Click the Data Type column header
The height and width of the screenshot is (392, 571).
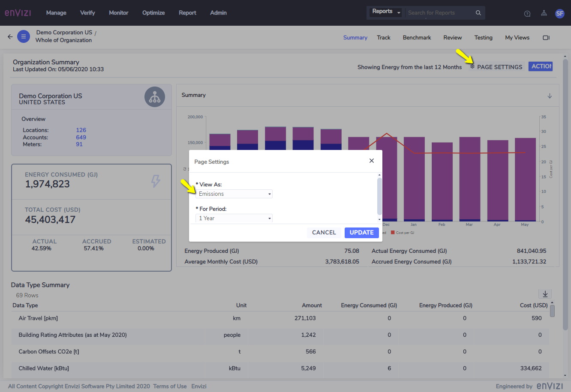point(25,305)
